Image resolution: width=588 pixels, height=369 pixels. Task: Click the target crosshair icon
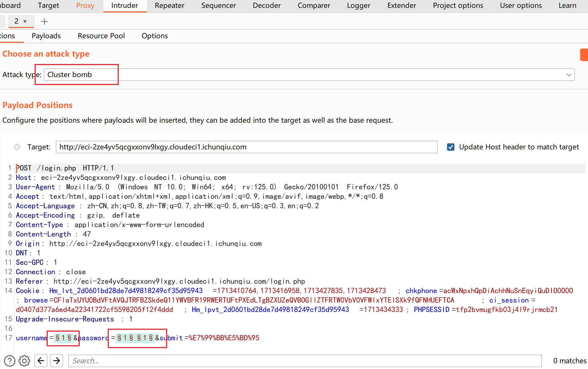(x=17, y=147)
